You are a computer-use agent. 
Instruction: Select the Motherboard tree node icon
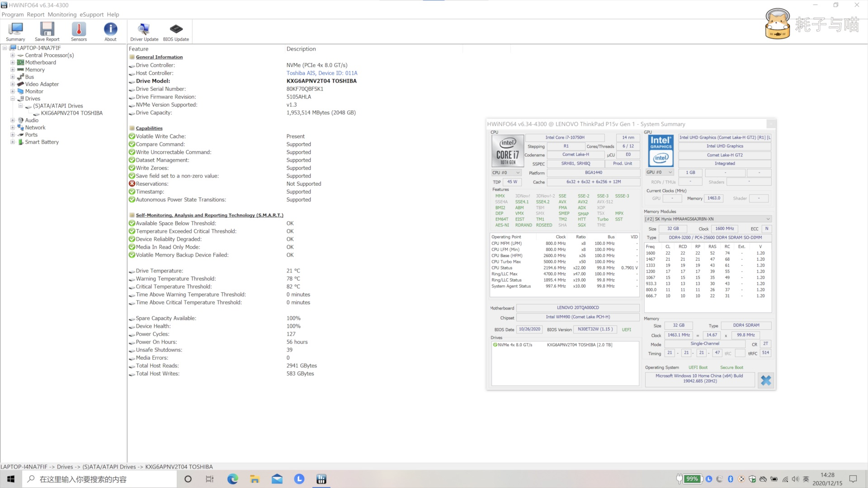coord(20,62)
